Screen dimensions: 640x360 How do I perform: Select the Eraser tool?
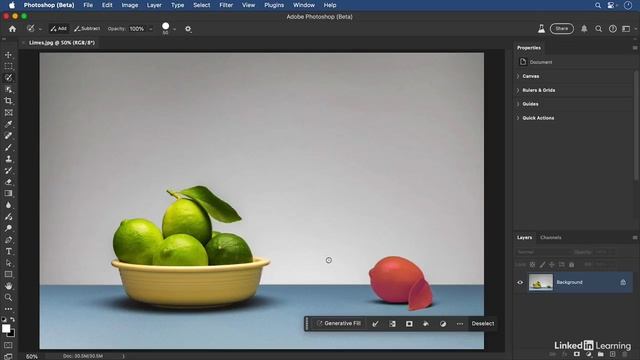click(8, 182)
